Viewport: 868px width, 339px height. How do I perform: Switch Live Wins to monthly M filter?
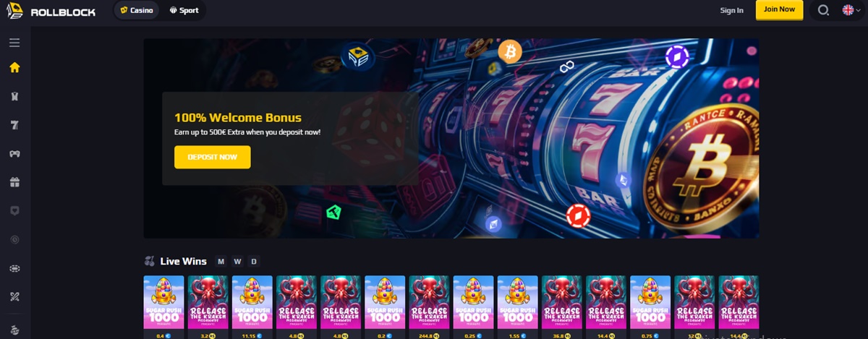point(221,261)
